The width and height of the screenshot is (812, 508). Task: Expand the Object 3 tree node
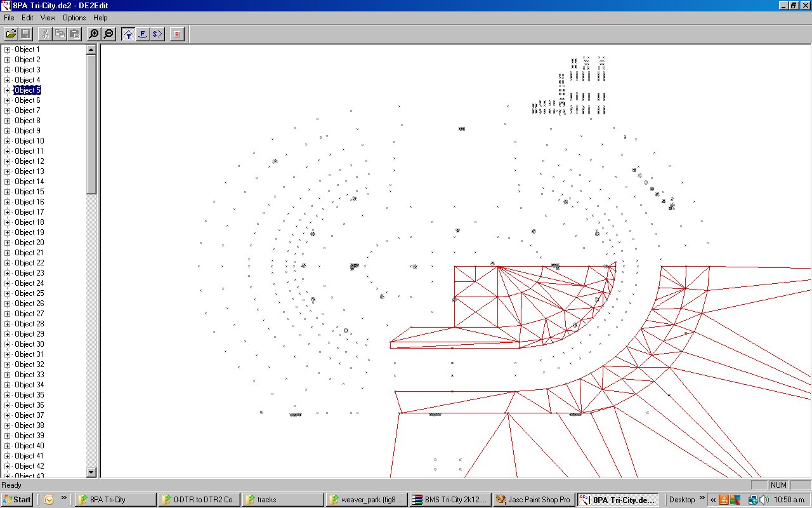coord(8,70)
